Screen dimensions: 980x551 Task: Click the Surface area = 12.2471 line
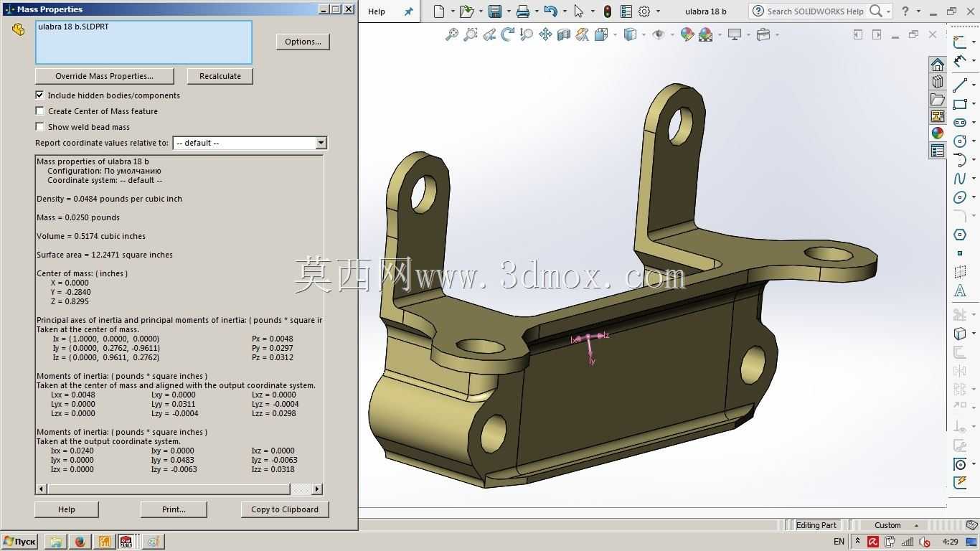[x=105, y=255]
